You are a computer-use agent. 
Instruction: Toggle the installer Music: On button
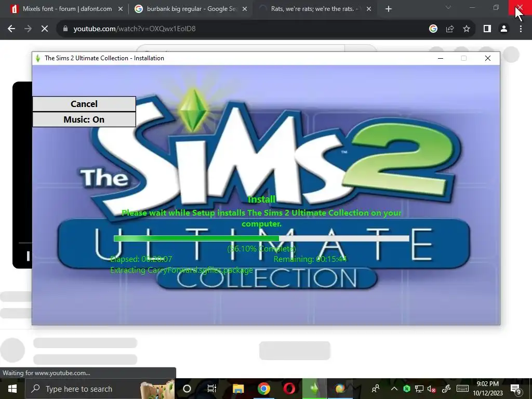click(84, 119)
